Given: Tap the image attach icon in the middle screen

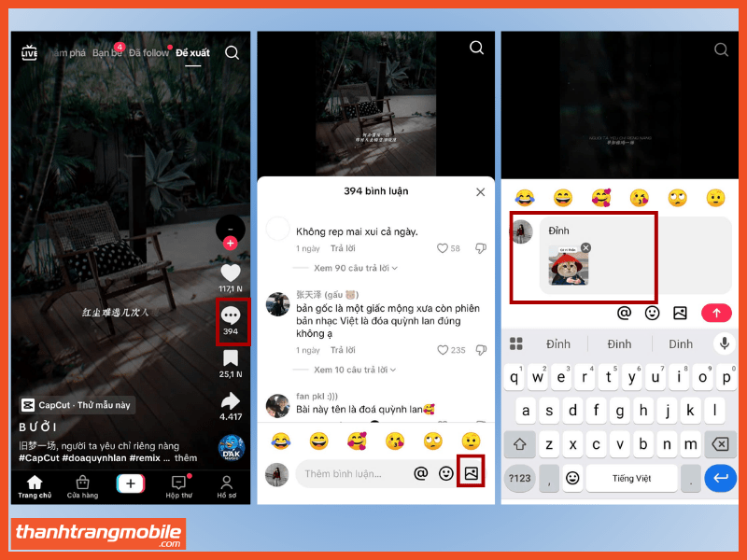Looking at the screenshot, I should click(x=472, y=473).
